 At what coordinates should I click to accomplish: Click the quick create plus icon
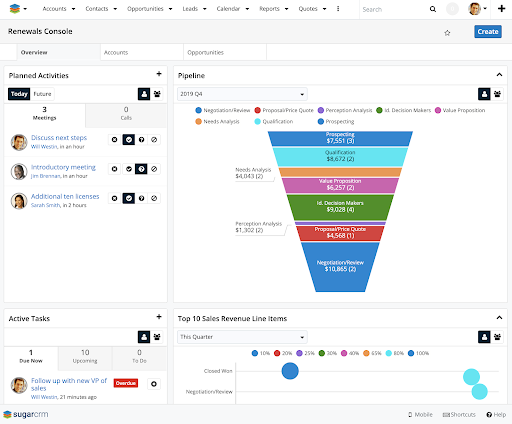tap(501, 9)
